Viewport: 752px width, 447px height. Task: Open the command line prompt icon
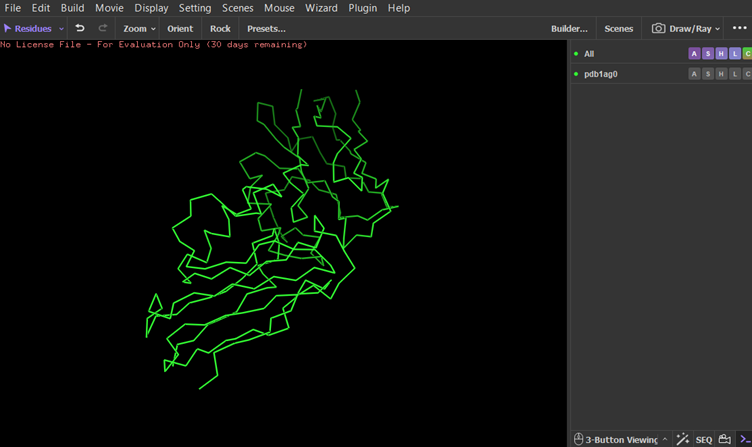click(745, 439)
